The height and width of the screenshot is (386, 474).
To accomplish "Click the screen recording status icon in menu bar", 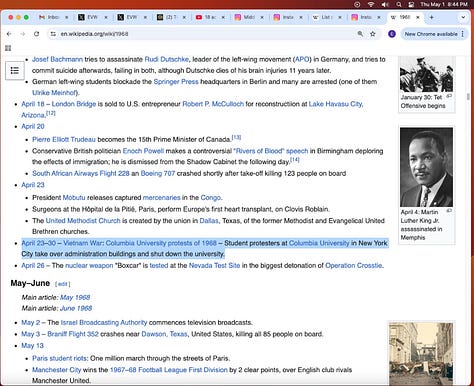I will (x=357, y=4).
